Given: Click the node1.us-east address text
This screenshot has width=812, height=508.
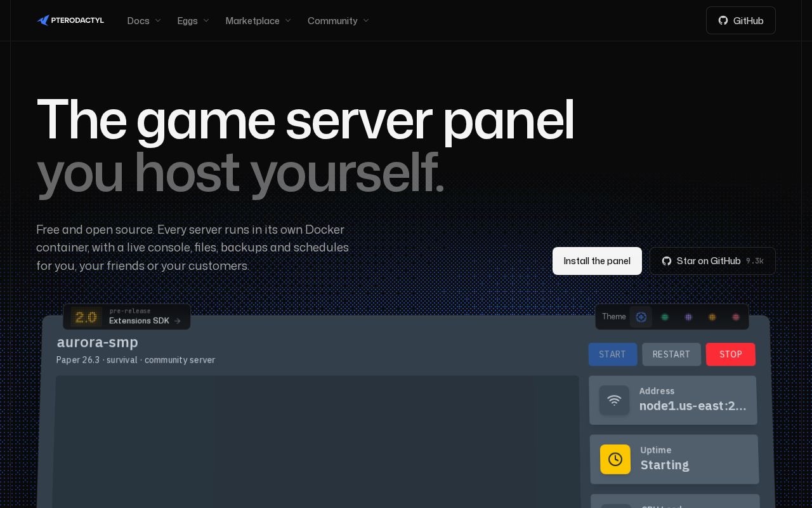Looking at the screenshot, I should pos(693,406).
